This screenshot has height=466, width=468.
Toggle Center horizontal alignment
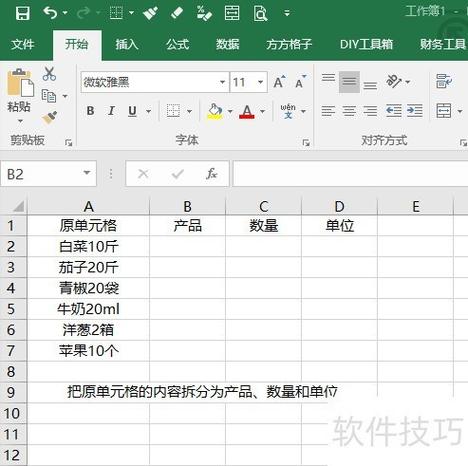(x=349, y=111)
